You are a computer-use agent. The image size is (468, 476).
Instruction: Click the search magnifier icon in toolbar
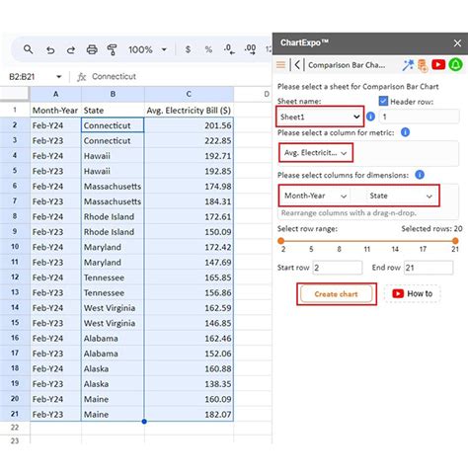[x=29, y=49]
